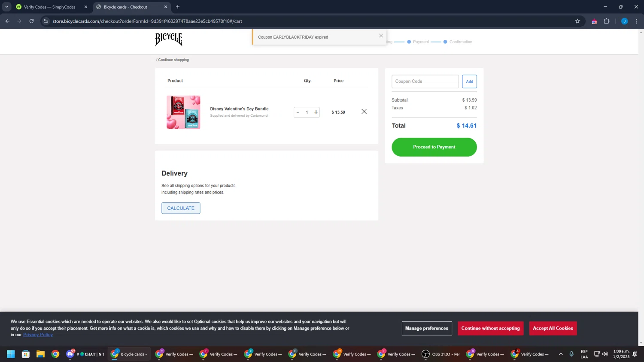Open network status tray icon
The image size is (644, 362).
(597, 354)
